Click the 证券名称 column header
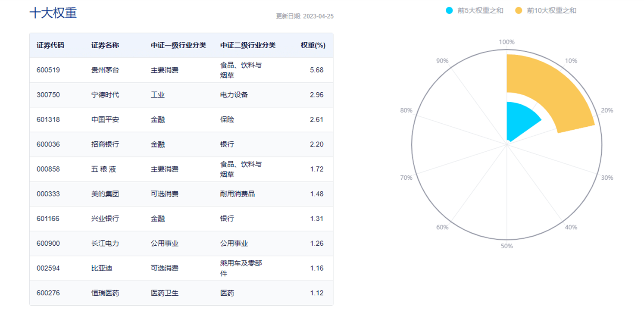This screenshot has width=644, height=325. click(105, 45)
